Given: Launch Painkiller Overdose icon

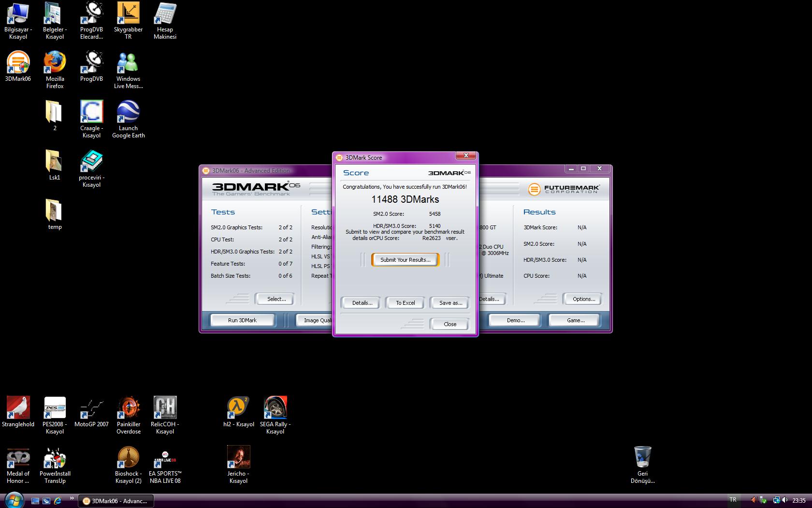Looking at the screenshot, I should click(x=128, y=415).
